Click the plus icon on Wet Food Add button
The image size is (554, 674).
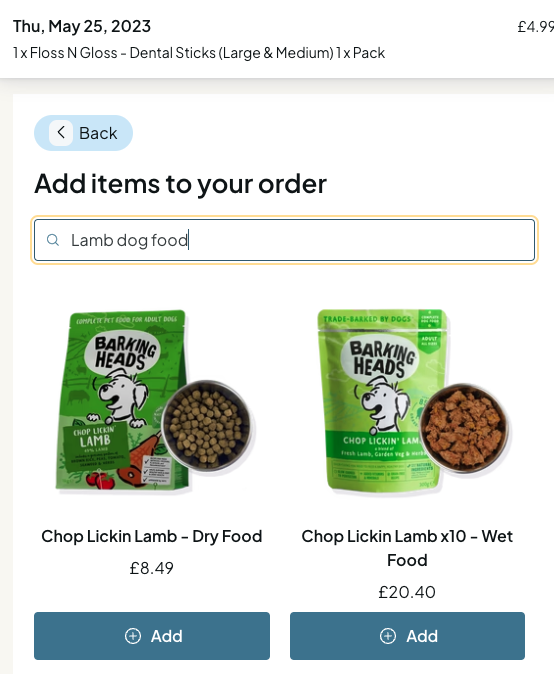(x=388, y=636)
